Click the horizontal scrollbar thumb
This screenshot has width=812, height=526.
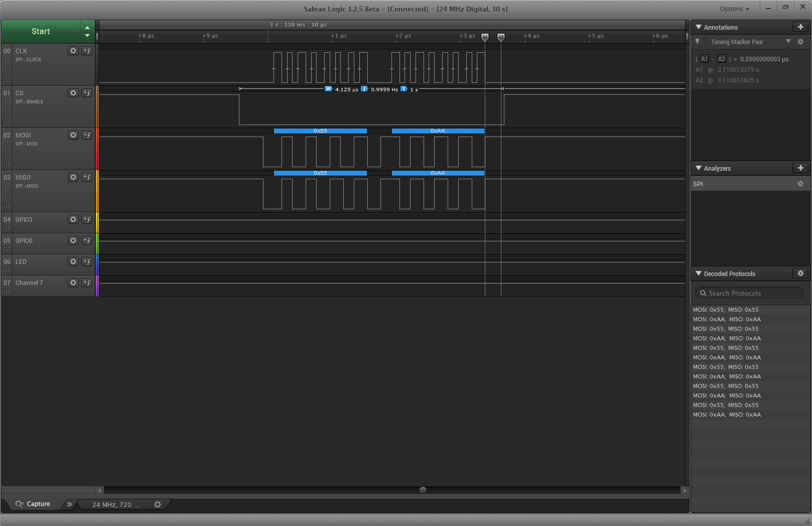423,490
